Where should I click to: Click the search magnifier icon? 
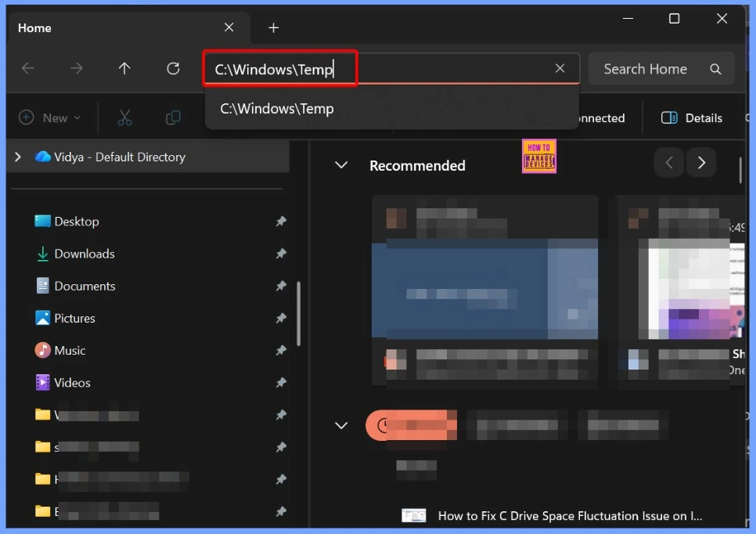(715, 69)
